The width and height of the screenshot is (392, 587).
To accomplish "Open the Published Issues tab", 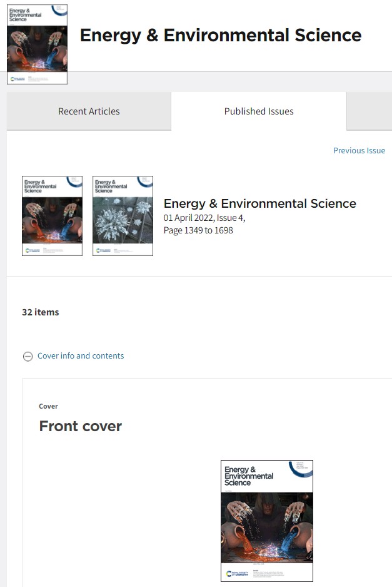I will pyautogui.click(x=259, y=111).
